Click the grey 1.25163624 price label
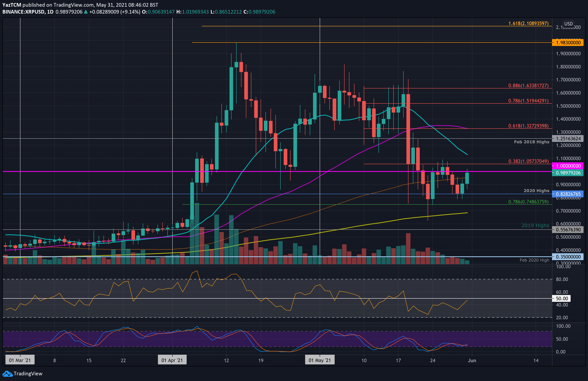This screenshot has width=588, height=381. (x=568, y=138)
